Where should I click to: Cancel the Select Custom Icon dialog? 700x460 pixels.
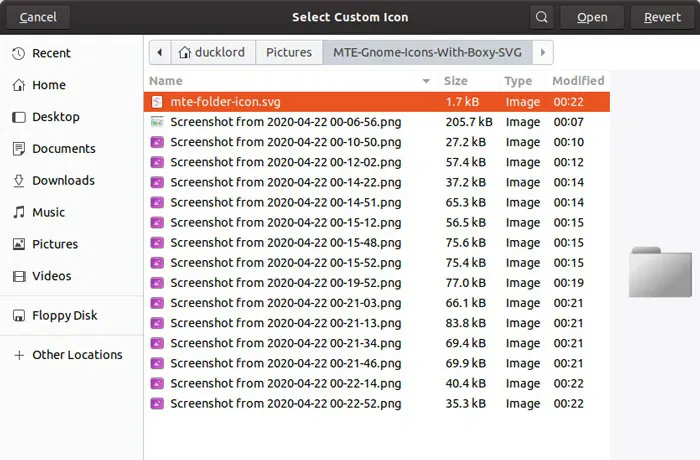(x=38, y=17)
